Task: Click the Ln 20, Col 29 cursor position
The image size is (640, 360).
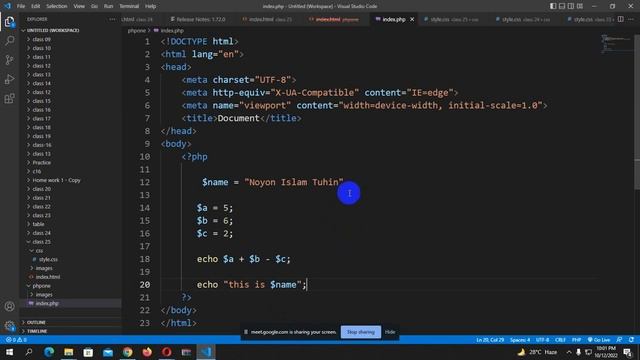Action: pos(490,340)
